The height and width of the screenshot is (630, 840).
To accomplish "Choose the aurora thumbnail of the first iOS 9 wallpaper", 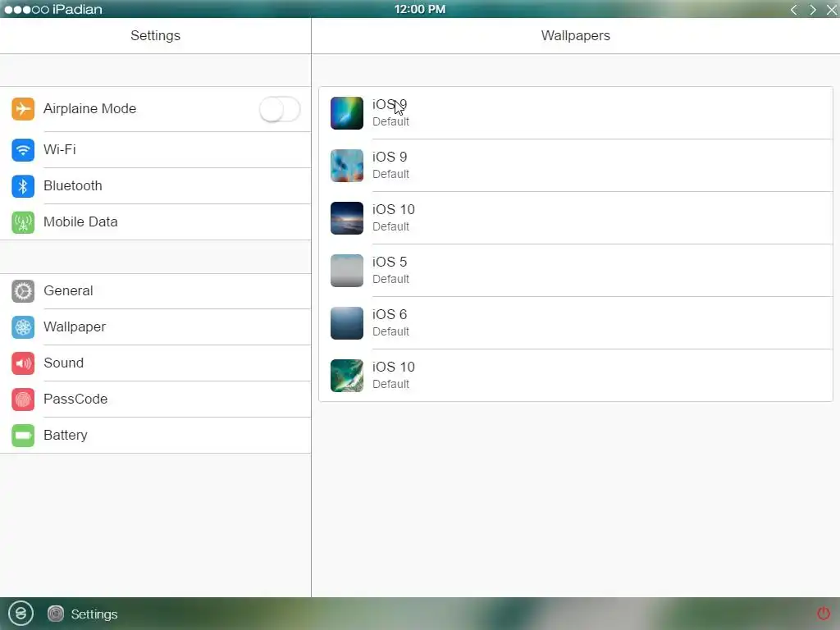I will (347, 113).
